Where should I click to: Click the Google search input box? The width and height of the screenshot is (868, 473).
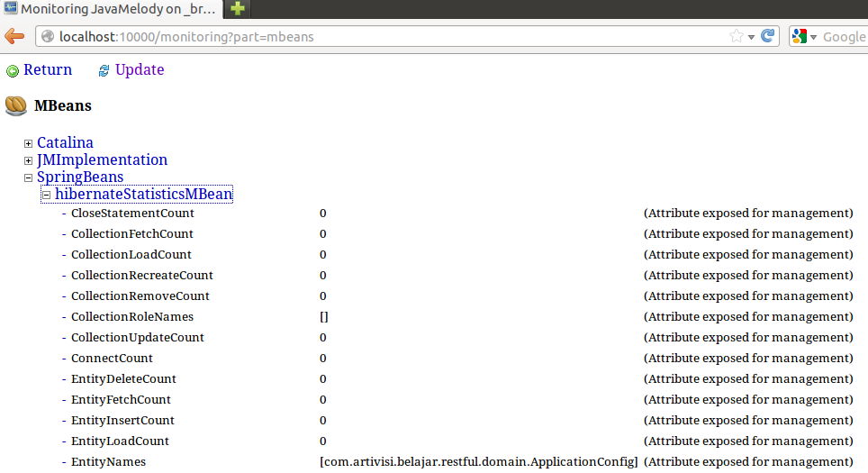(845, 37)
